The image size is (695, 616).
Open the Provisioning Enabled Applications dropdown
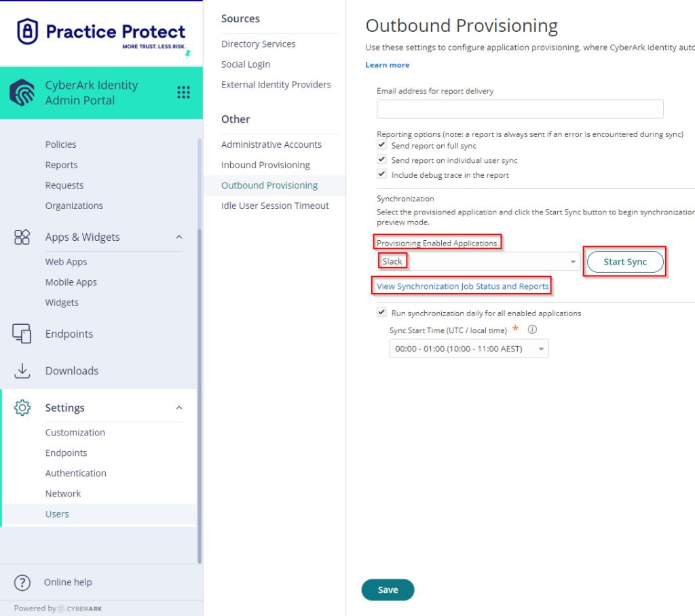[478, 261]
